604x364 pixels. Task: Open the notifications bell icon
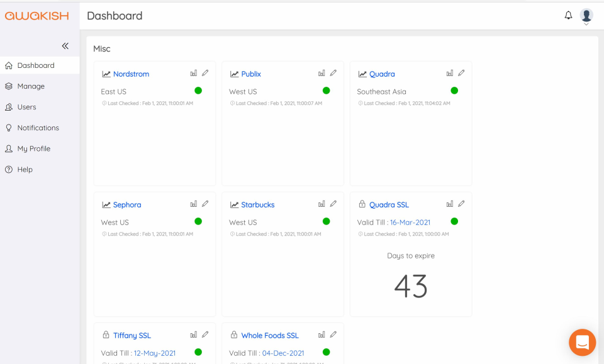(x=568, y=15)
